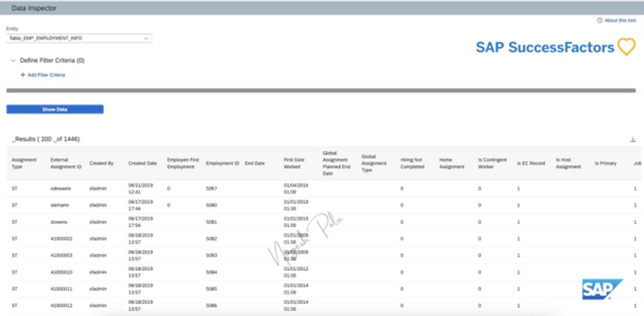Screen dimensions: 644x316
Task: Download results using the export icon
Action: [633, 139]
